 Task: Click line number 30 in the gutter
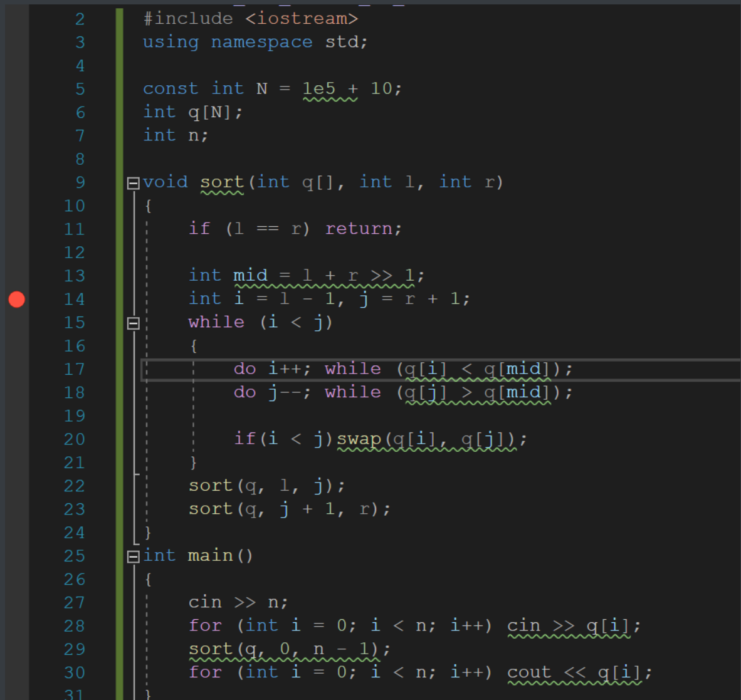(74, 672)
